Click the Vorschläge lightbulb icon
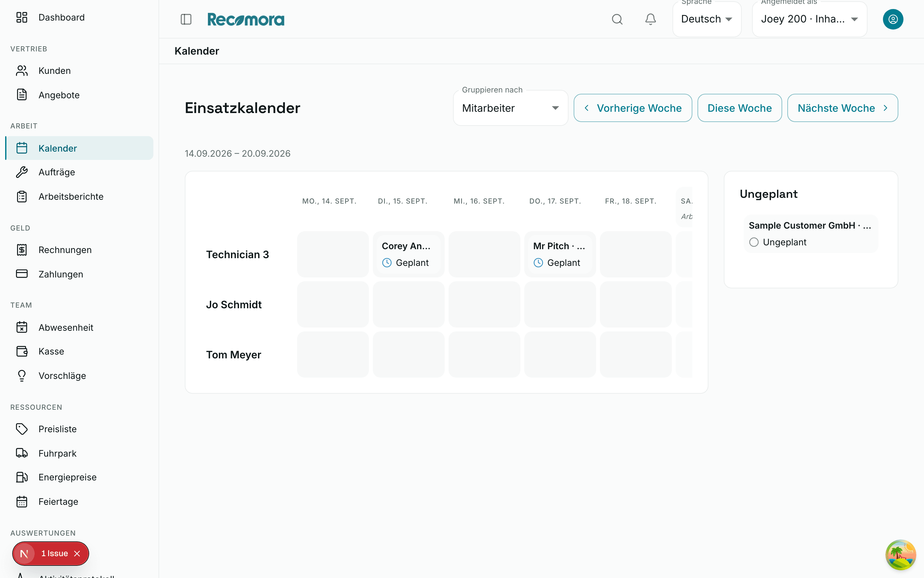 coord(22,376)
